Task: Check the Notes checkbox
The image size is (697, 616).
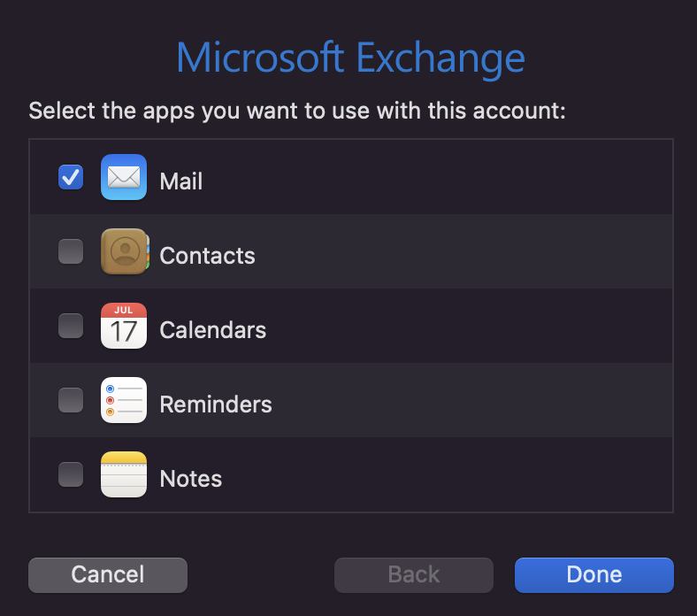Action: 71,474
